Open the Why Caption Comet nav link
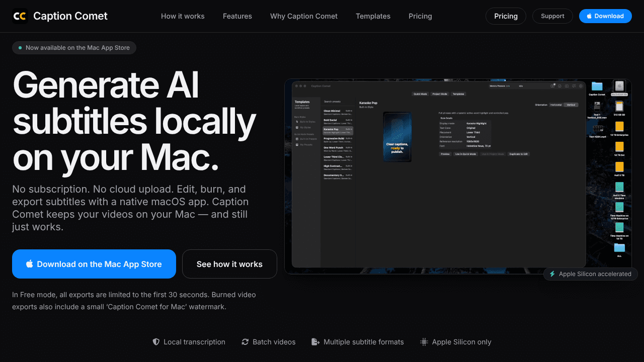This screenshot has width=644, height=362. pos(304,16)
